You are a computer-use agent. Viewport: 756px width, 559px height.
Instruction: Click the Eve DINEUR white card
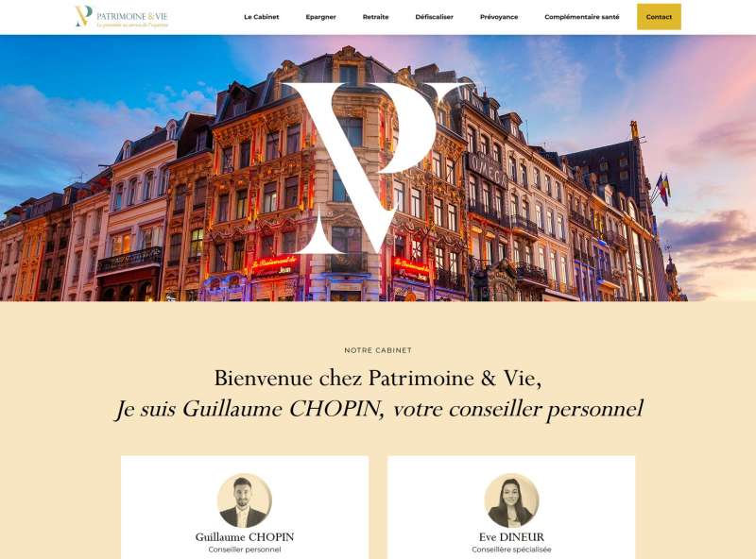pos(511,507)
